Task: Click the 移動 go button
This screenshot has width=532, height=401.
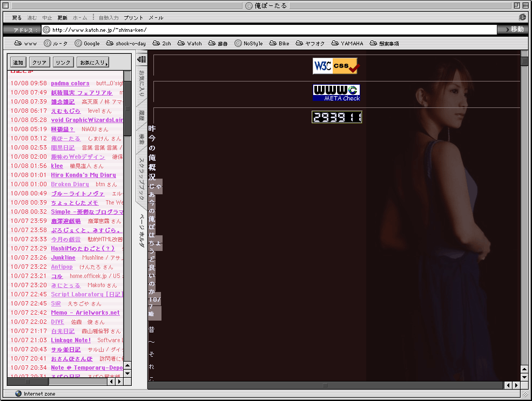Action: 512,30
